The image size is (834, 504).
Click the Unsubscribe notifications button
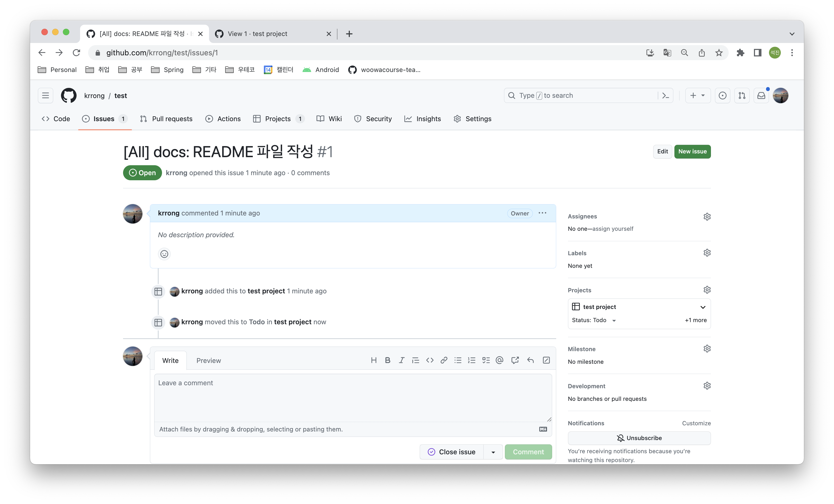(639, 438)
